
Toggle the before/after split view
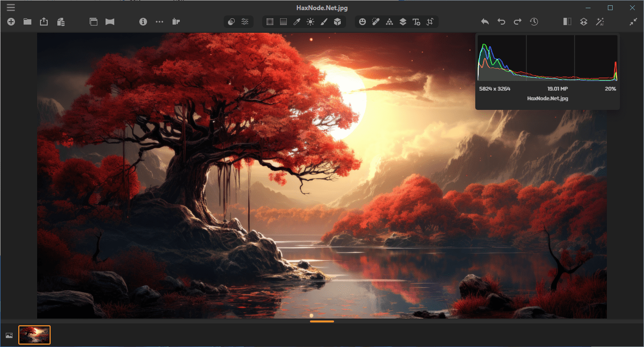click(567, 22)
